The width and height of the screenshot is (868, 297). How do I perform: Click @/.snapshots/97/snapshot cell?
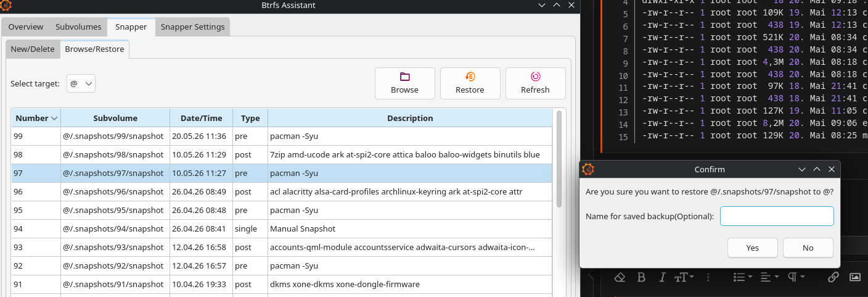(115, 173)
